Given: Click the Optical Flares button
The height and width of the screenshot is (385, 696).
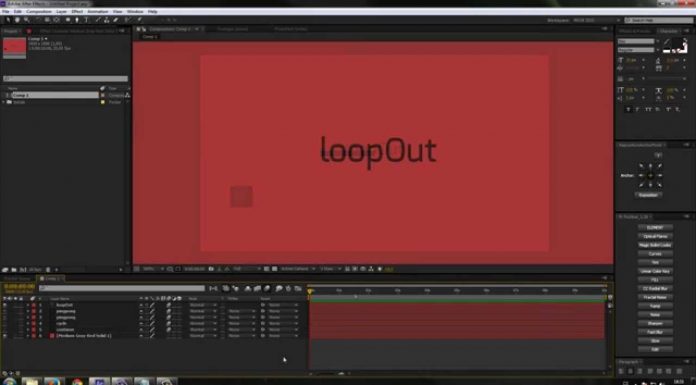Looking at the screenshot, I should pos(655,236).
